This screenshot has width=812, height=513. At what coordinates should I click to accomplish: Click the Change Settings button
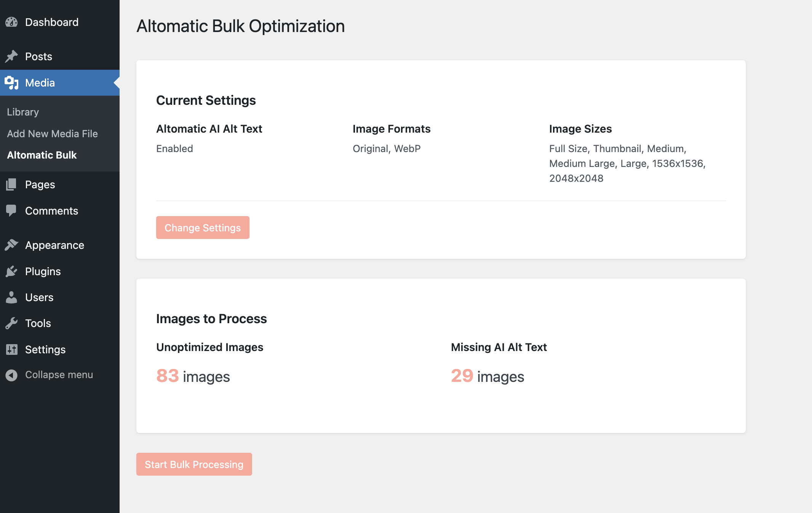[202, 228]
